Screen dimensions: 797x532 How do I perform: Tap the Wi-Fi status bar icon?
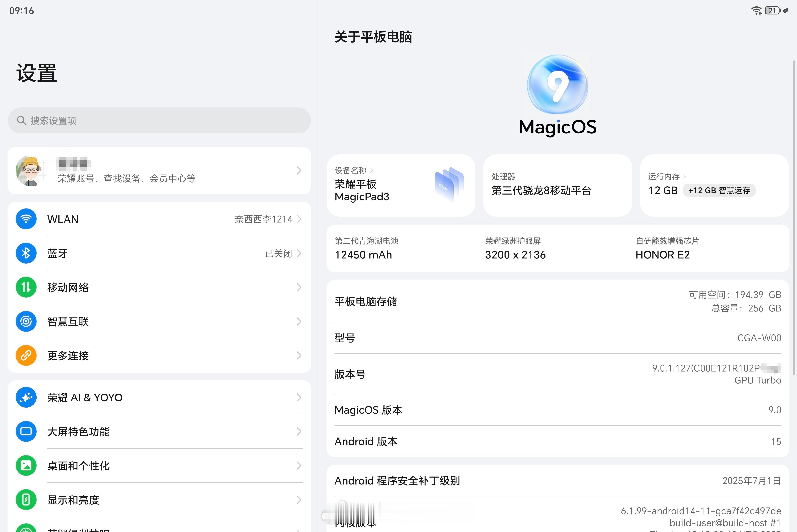(756, 10)
